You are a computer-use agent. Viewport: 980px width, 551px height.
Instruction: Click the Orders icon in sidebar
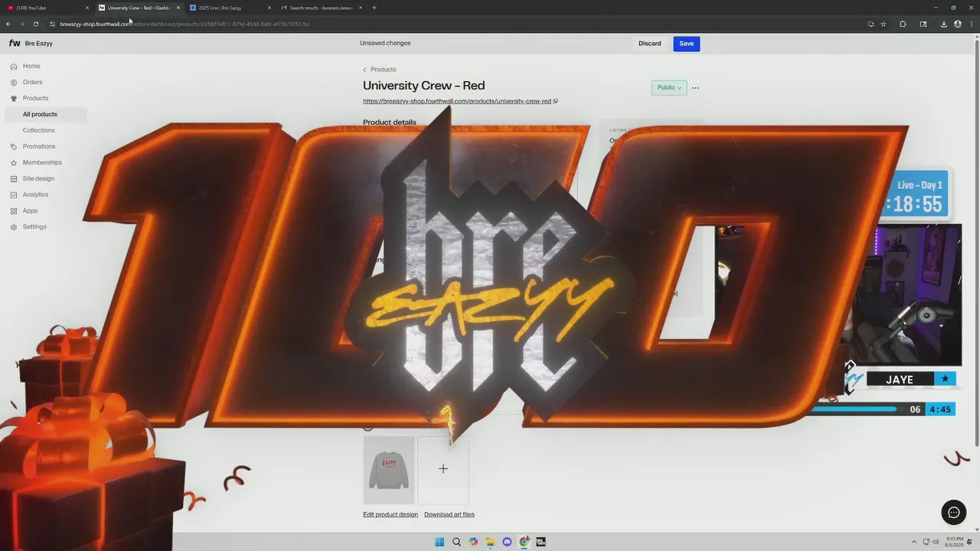pos(14,83)
